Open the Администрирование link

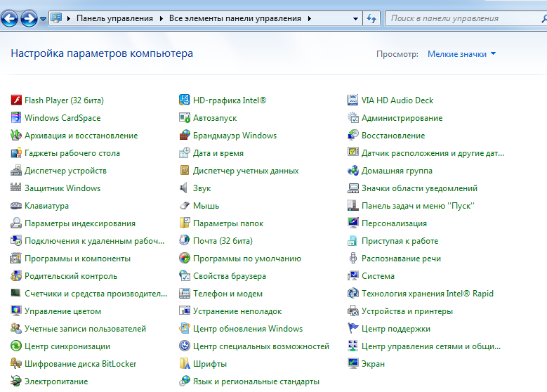coord(402,118)
